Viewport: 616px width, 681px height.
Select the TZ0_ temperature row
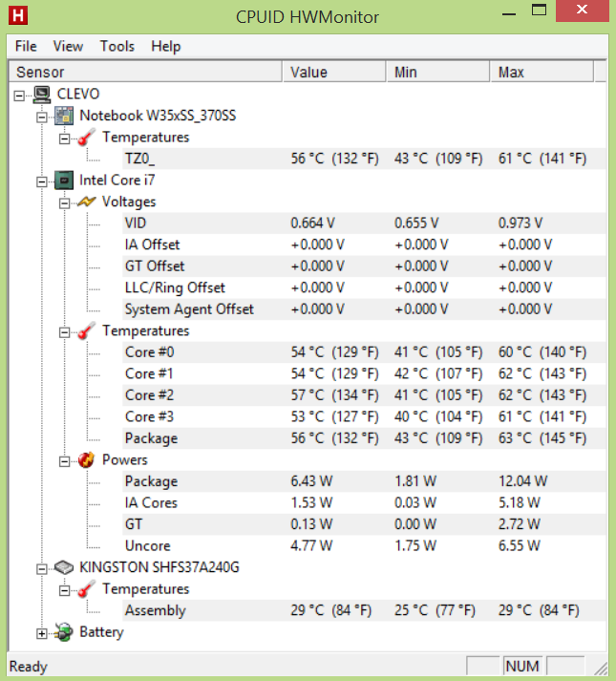tap(365, 159)
